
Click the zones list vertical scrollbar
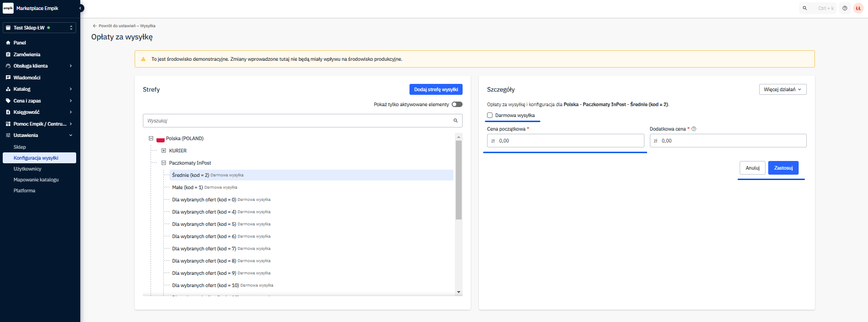(458, 181)
